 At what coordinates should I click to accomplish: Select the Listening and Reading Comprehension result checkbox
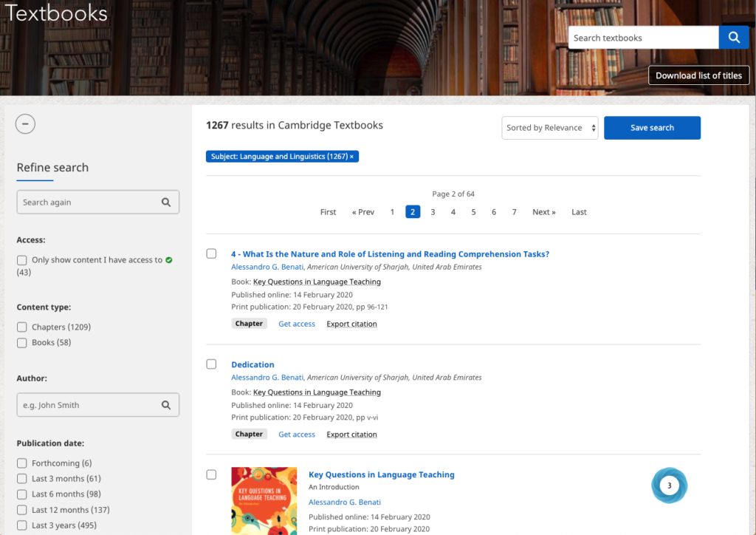click(211, 253)
